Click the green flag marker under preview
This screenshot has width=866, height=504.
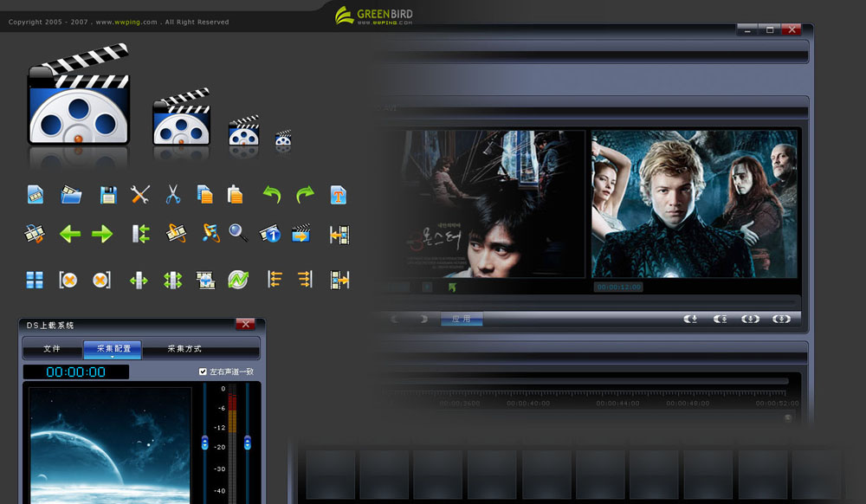pyautogui.click(x=452, y=288)
